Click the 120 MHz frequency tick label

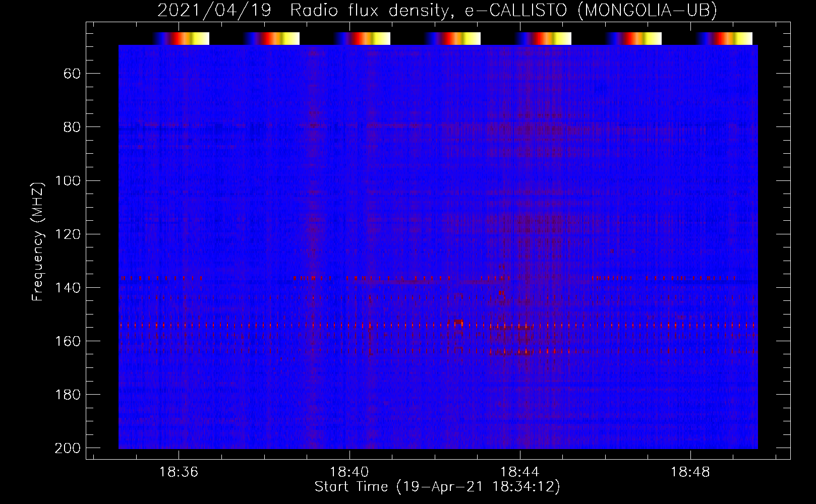point(68,234)
